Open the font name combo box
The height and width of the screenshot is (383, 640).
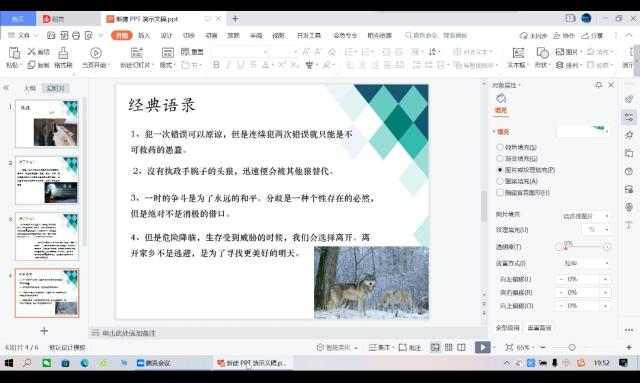[x=239, y=52]
